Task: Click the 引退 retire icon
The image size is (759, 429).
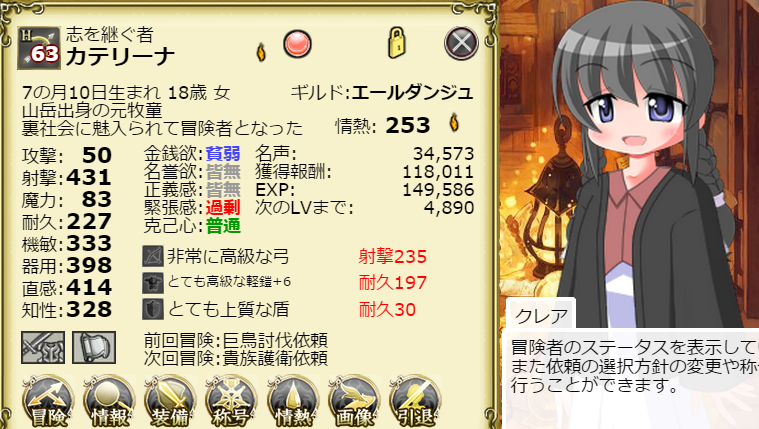Action: [415, 400]
